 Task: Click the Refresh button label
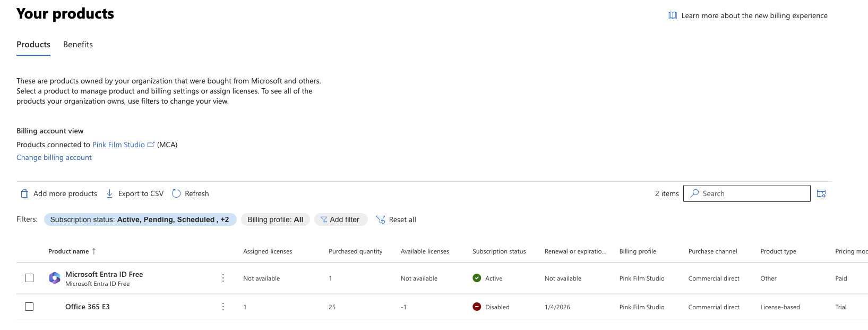point(197,193)
